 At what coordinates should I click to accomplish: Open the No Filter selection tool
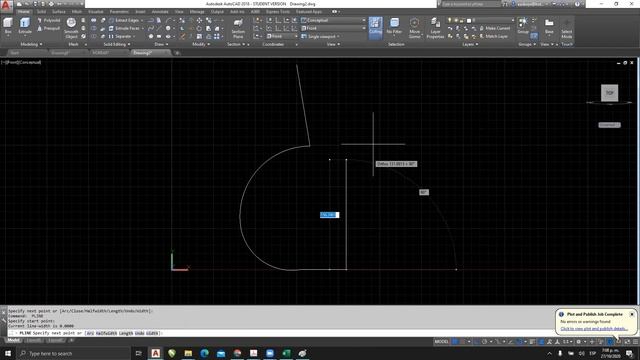[x=394, y=26]
